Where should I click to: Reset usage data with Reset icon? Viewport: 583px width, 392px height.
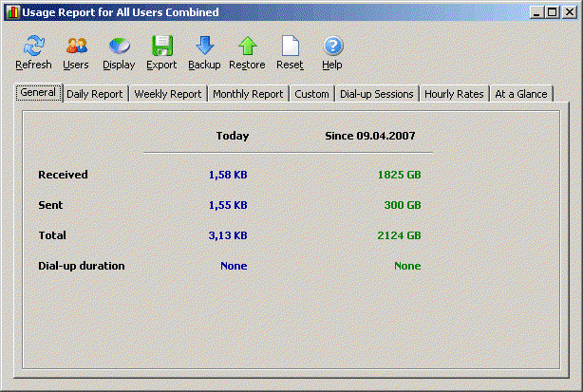click(290, 47)
